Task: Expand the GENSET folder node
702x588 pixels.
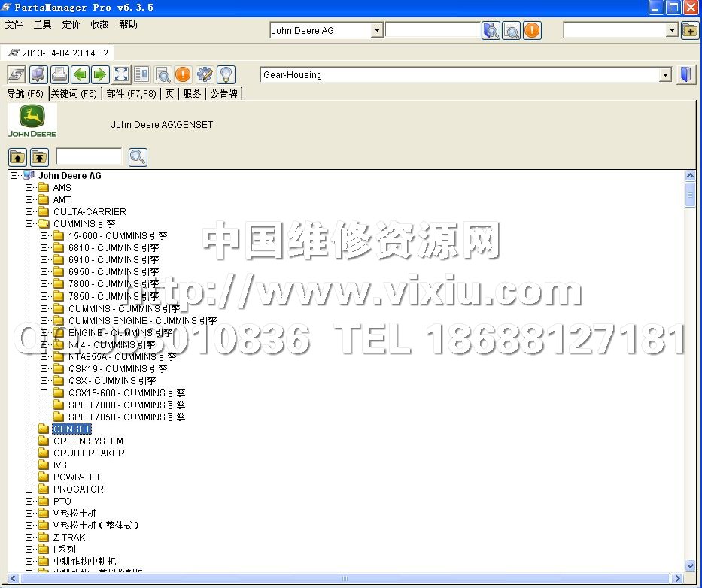Action: (x=29, y=429)
